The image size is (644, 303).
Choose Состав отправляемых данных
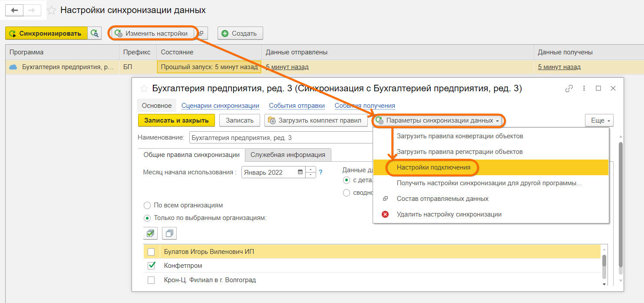491,199
